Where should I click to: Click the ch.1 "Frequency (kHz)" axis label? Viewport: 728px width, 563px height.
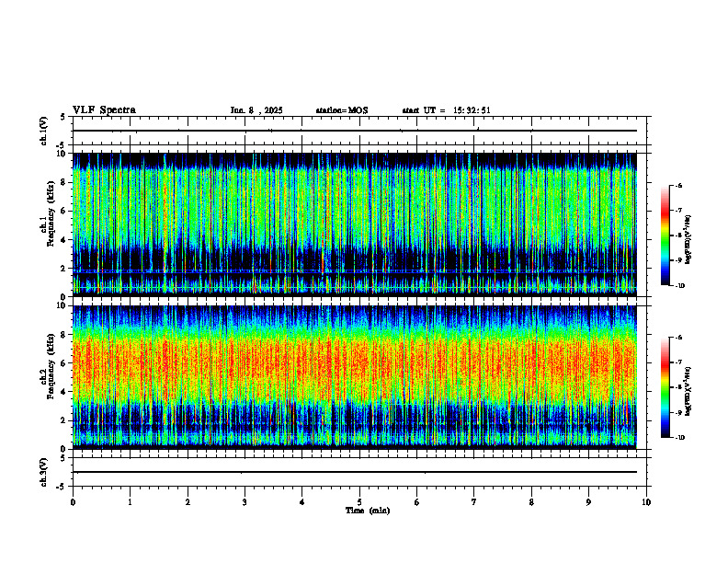pos(51,213)
